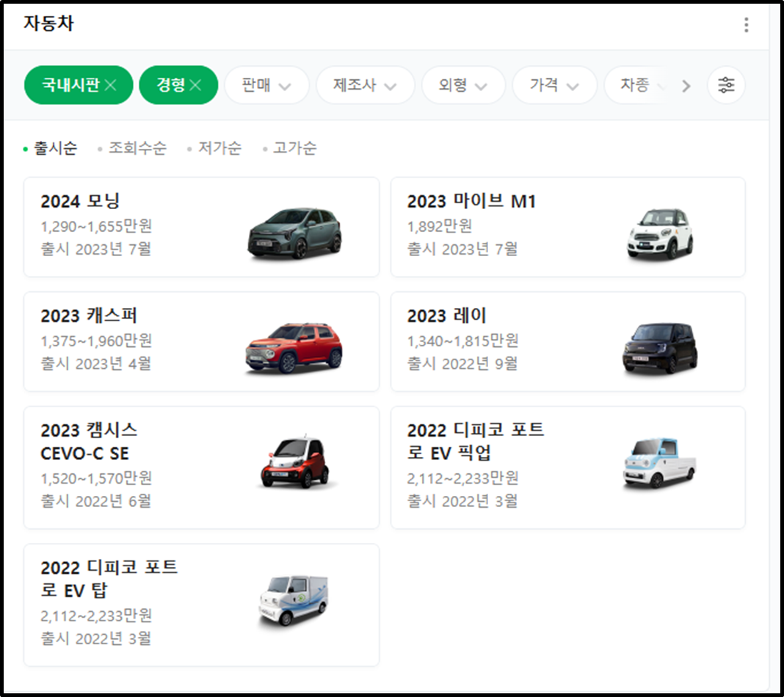
Task: Open the 2023 캐스퍼 title link
Action: (89, 315)
